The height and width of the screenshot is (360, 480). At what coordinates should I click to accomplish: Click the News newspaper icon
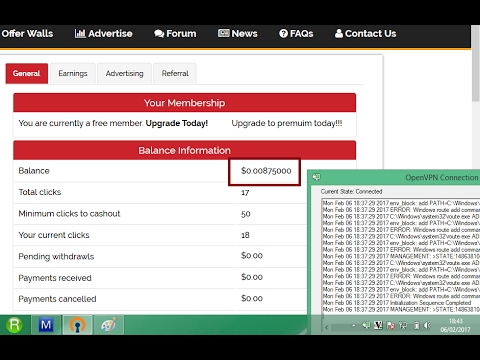(224, 33)
